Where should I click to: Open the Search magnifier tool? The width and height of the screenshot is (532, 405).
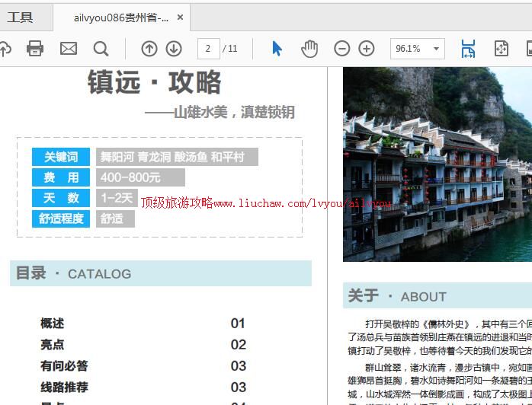point(101,49)
